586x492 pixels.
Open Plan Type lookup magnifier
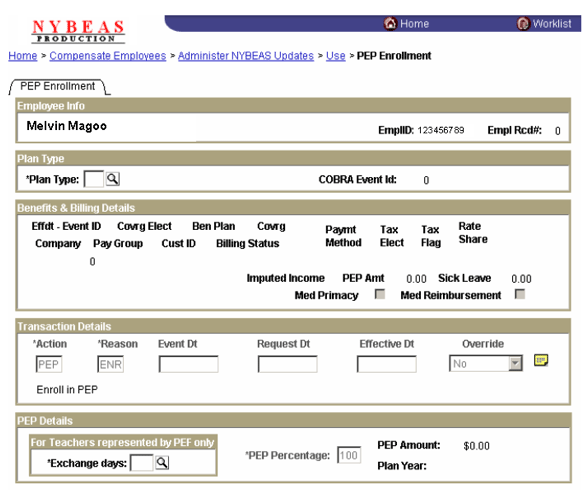pyautogui.click(x=112, y=179)
